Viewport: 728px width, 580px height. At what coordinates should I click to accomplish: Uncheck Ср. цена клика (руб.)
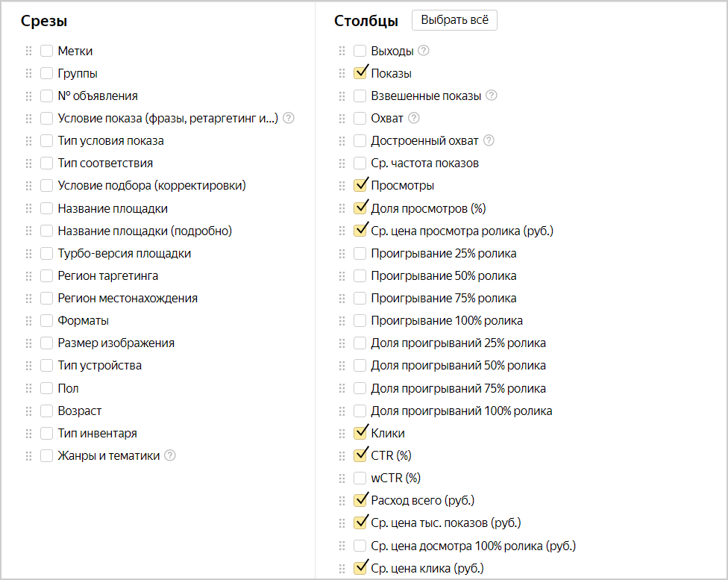point(360,568)
